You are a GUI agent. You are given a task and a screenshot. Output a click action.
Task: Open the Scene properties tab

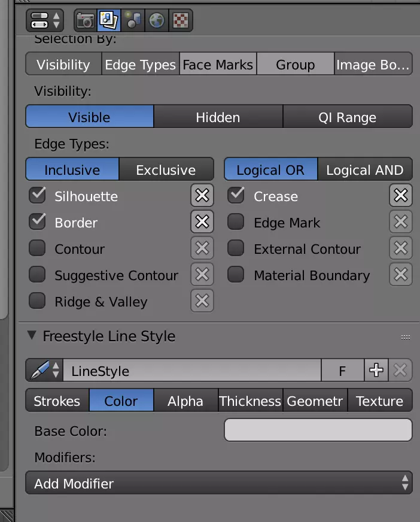tap(133, 20)
